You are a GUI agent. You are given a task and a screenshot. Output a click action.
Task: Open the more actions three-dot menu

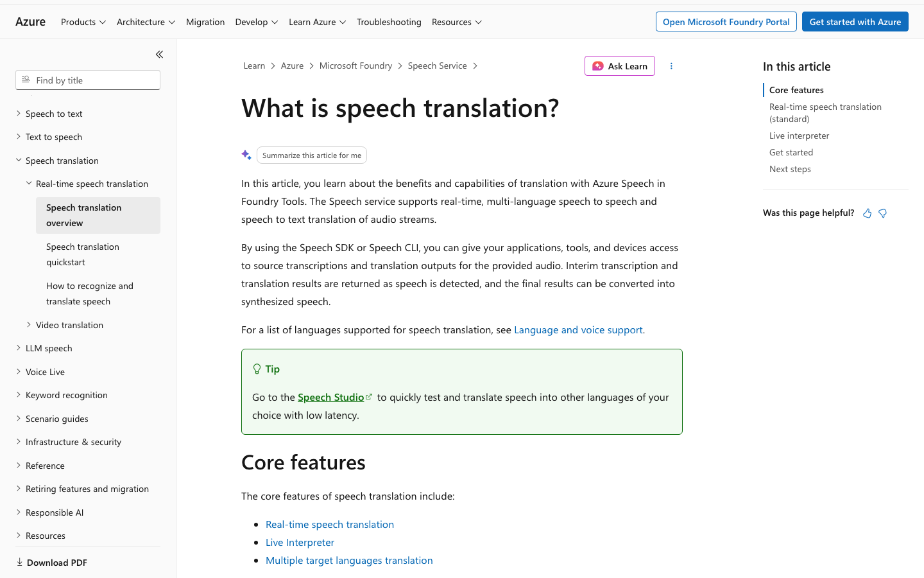(671, 66)
